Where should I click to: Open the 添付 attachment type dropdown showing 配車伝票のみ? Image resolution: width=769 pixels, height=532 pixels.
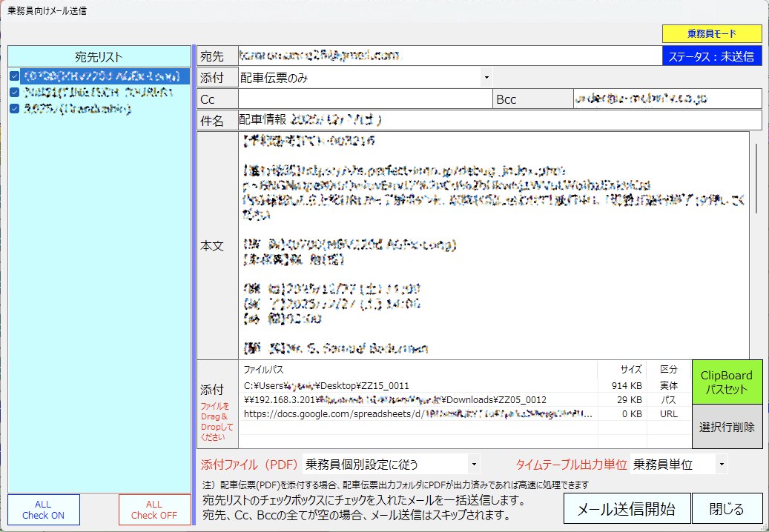486,77
